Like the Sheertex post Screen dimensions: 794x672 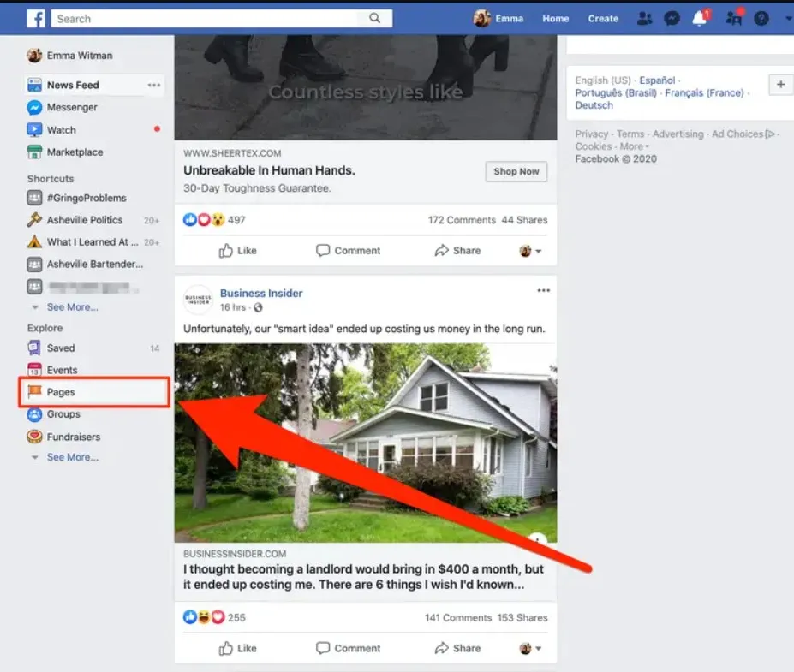(237, 251)
